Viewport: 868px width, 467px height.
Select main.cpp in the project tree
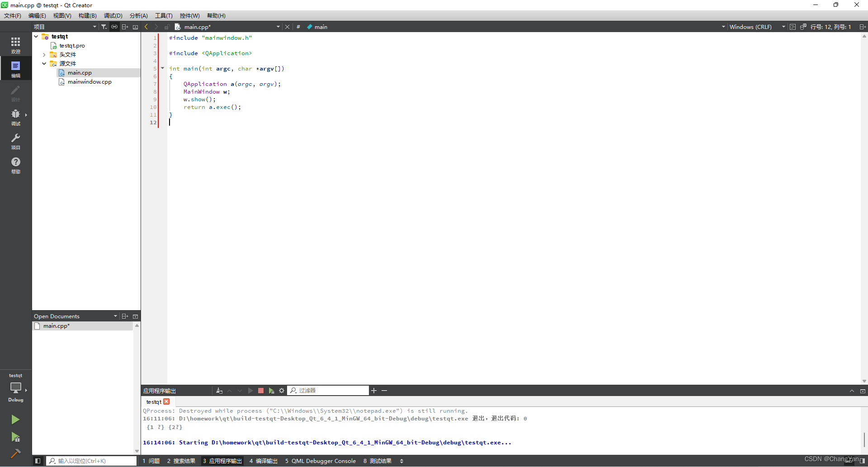click(80, 73)
